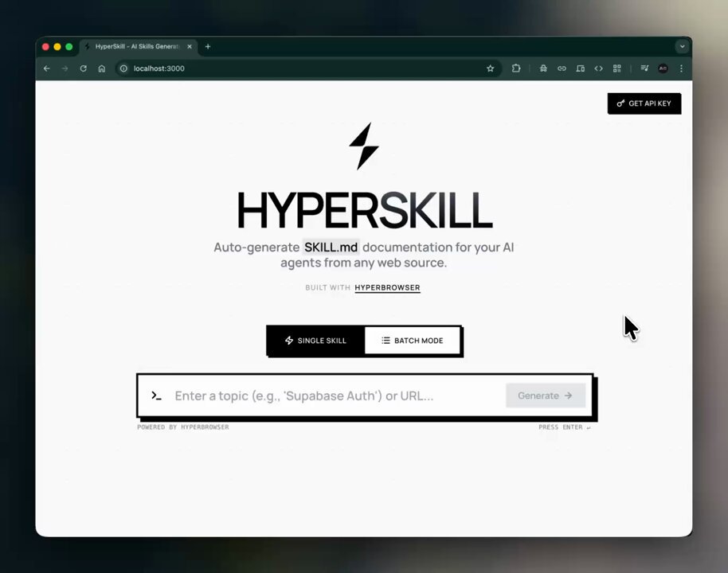The image size is (728, 573).
Task: Click the GET API KEY button
Action: point(644,103)
